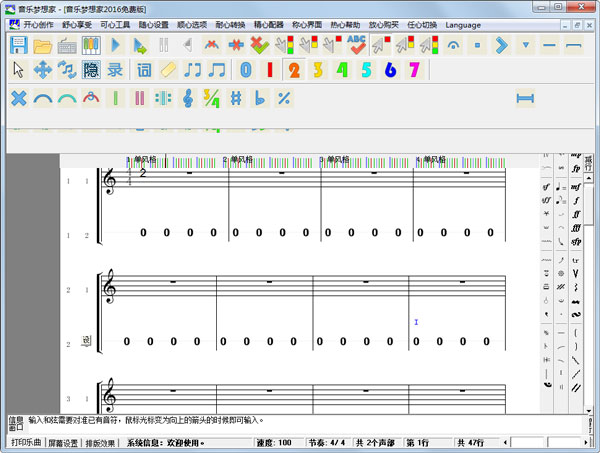Select the four-way move arrows tool
This screenshot has width=600, height=453.
pos(42,70)
